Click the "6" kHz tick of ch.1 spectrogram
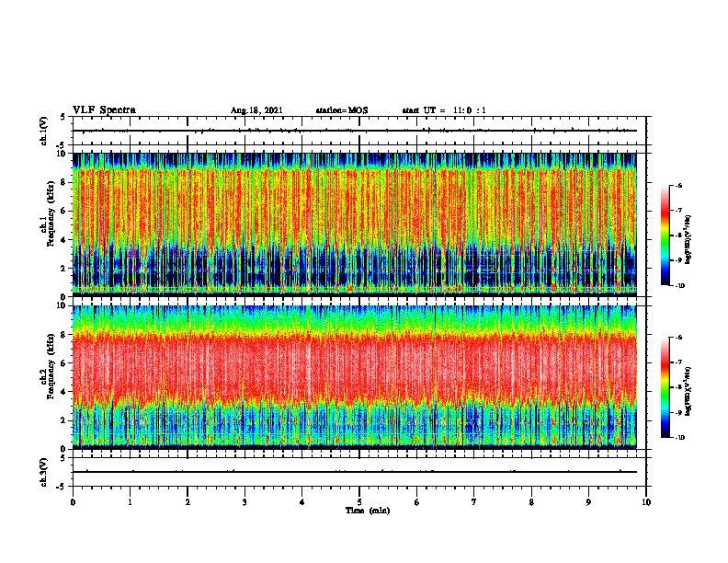 [64, 212]
